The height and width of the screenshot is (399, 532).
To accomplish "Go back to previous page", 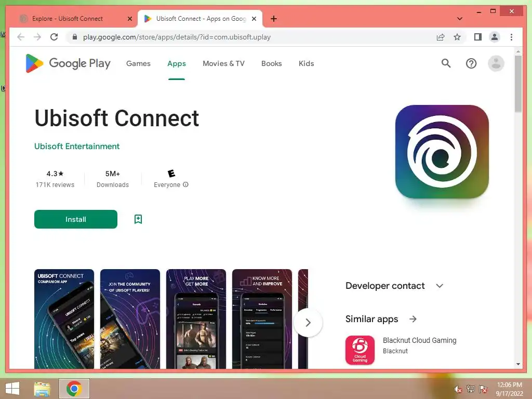I will point(21,37).
